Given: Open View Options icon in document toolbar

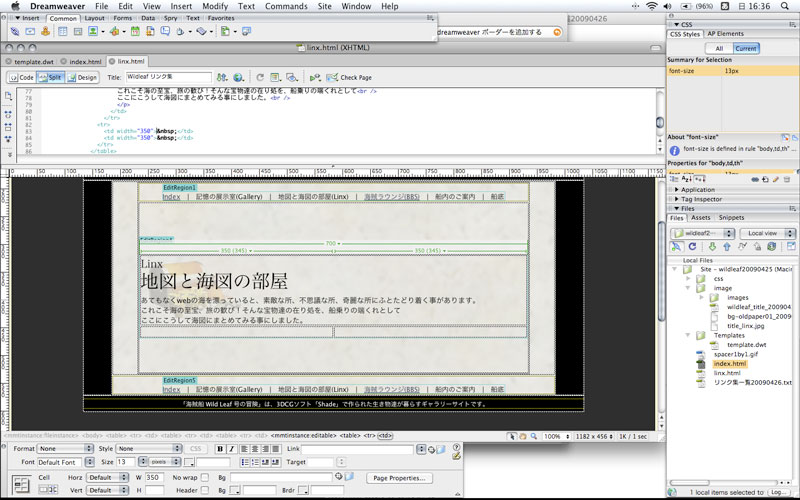Looking at the screenshot, I should pos(276,78).
